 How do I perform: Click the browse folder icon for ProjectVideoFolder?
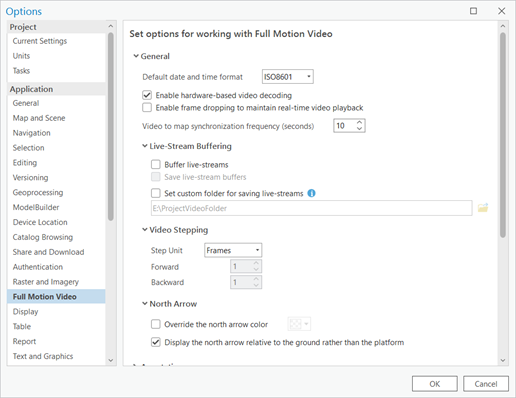click(483, 208)
